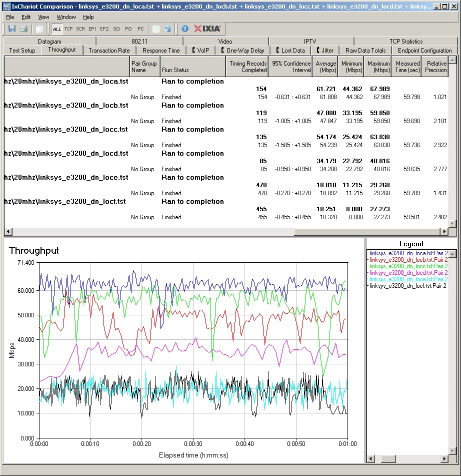Click legend entry linksys_e3200_dn_loca.tst Pair 2
The image size is (461, 476).
[x=408, y=253]
